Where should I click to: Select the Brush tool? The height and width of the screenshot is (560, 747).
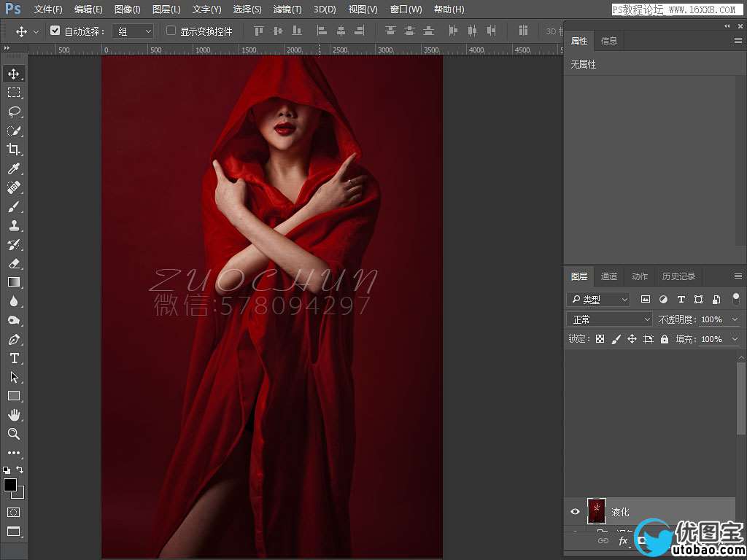coord(14,206)
